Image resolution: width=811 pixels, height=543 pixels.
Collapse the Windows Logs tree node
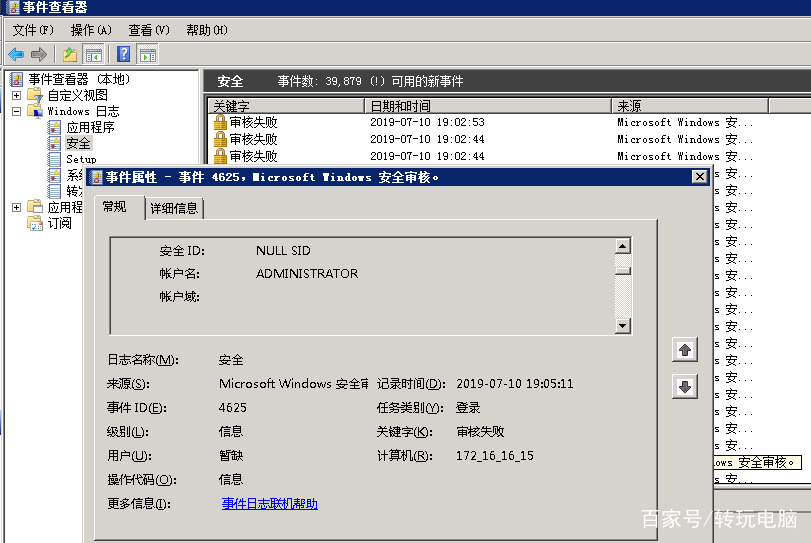tap(17, 111)
